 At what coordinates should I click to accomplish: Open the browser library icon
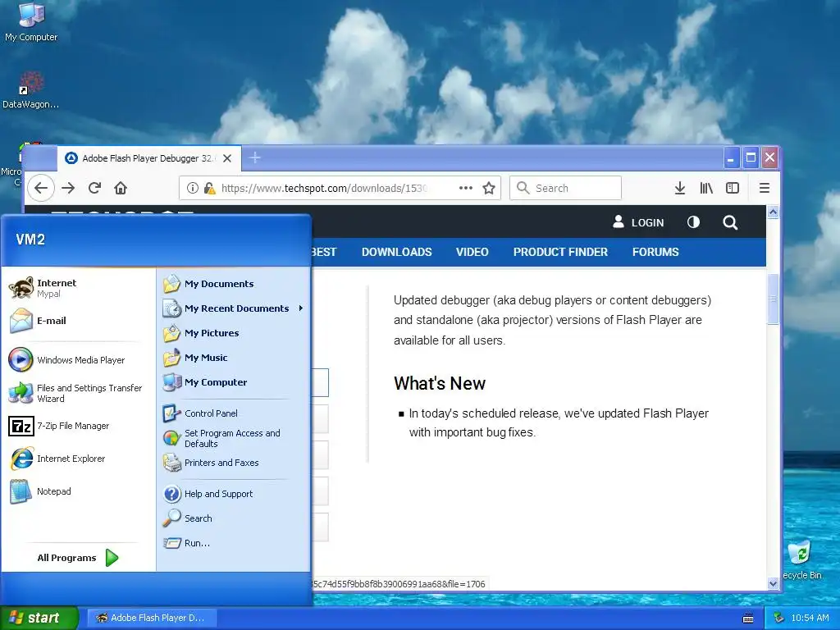click(x=706, y=188)
